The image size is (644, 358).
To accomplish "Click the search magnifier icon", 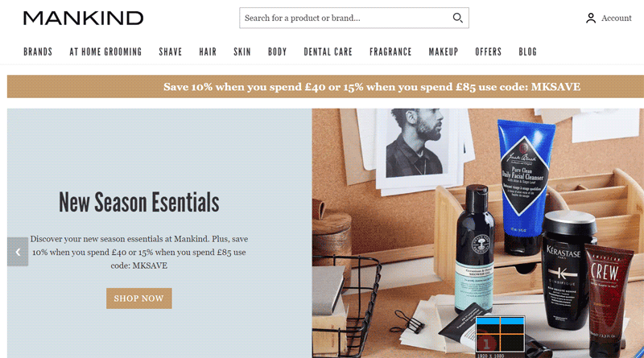I will pos(457,18).
